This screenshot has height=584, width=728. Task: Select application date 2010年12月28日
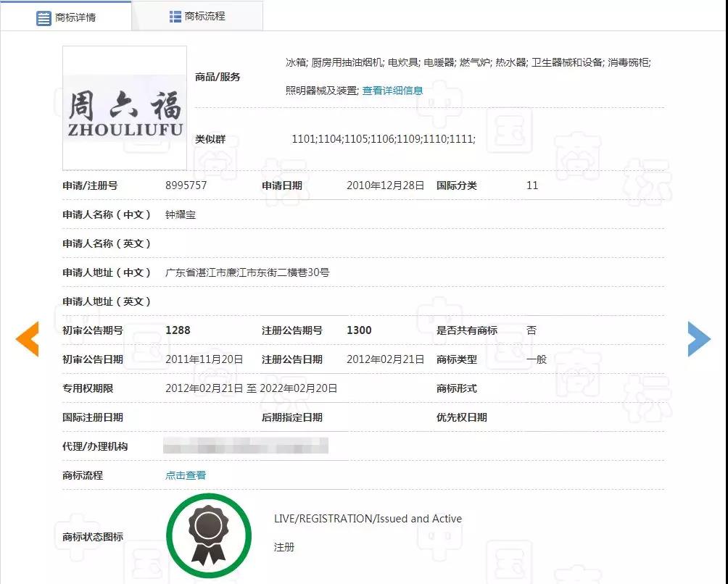tap(385, 185)
